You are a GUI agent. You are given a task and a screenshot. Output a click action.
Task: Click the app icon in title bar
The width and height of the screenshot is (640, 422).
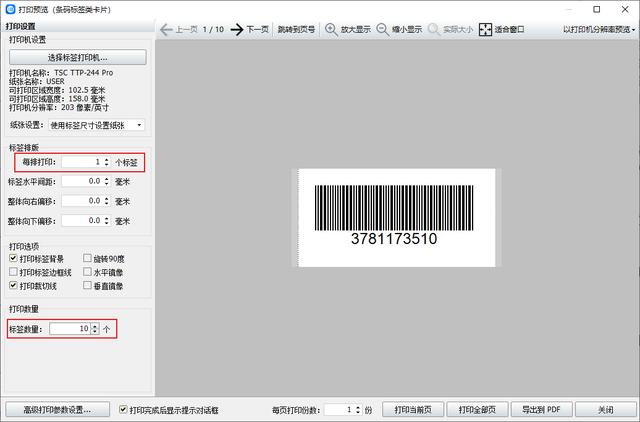pos(10,9)
